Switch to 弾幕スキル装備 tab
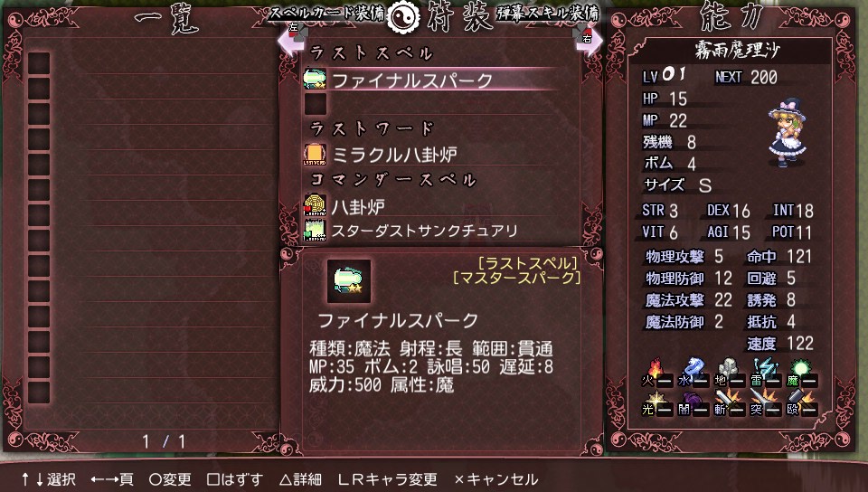 (548, 13)
